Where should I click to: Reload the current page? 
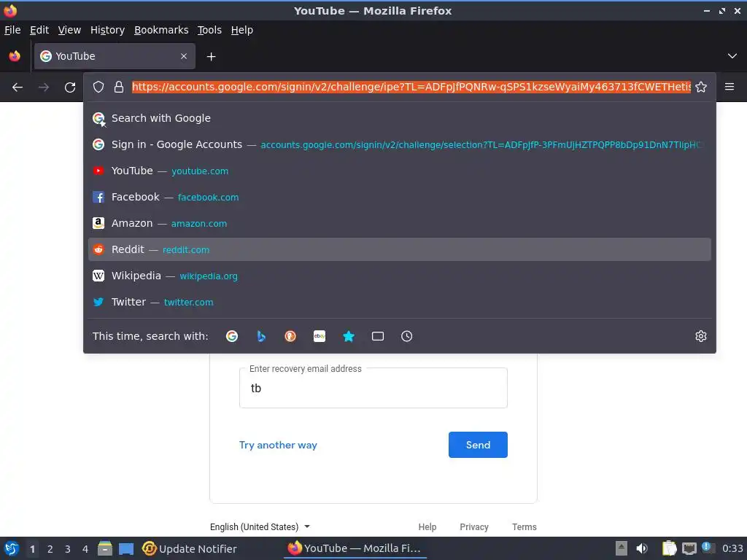pyautogui.click(x=70, y=87)
